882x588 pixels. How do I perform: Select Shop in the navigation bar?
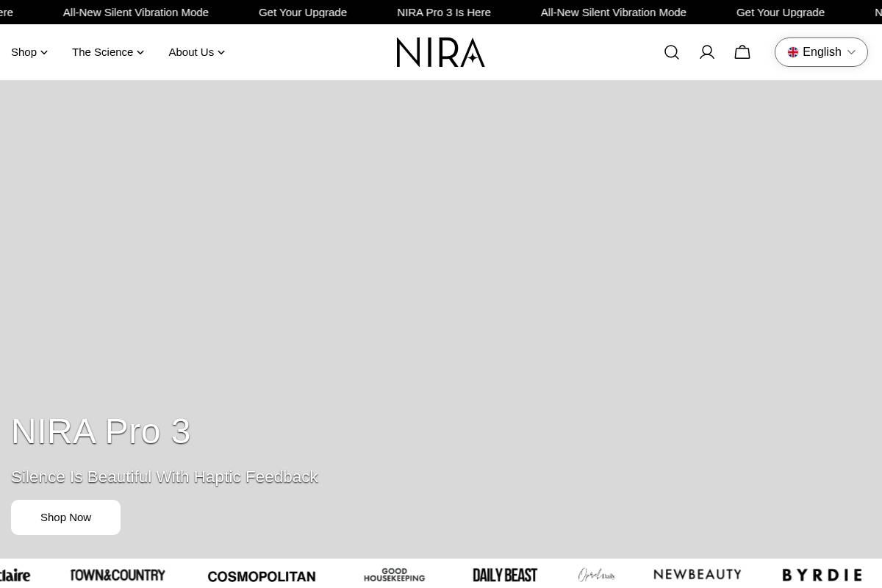tap(24, 51)
